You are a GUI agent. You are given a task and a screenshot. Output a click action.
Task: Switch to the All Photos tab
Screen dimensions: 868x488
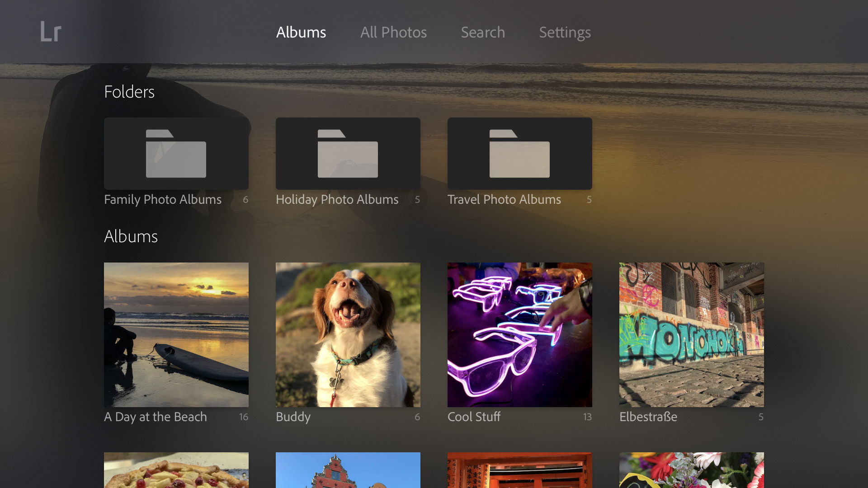pyautogui.click(x=393, y=32)
